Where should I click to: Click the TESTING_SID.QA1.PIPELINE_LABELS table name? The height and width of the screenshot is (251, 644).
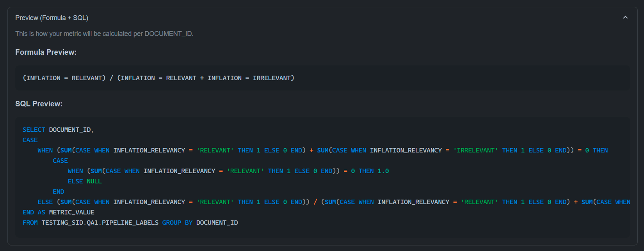coord(100,223)
